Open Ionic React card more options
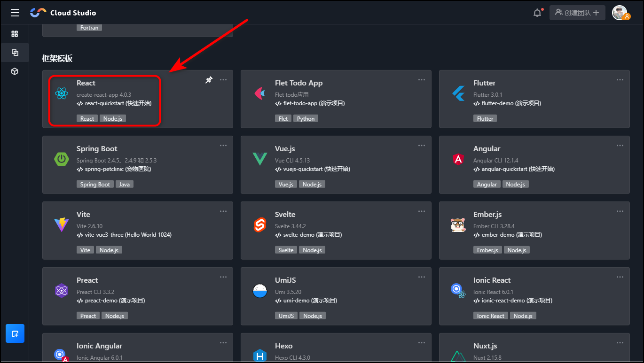 (x=620, y=277)
